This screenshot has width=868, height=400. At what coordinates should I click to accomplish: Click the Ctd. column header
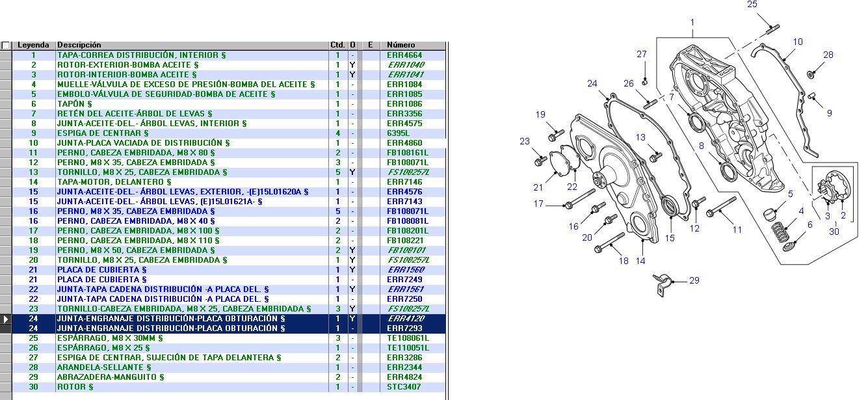click(337, 45)
